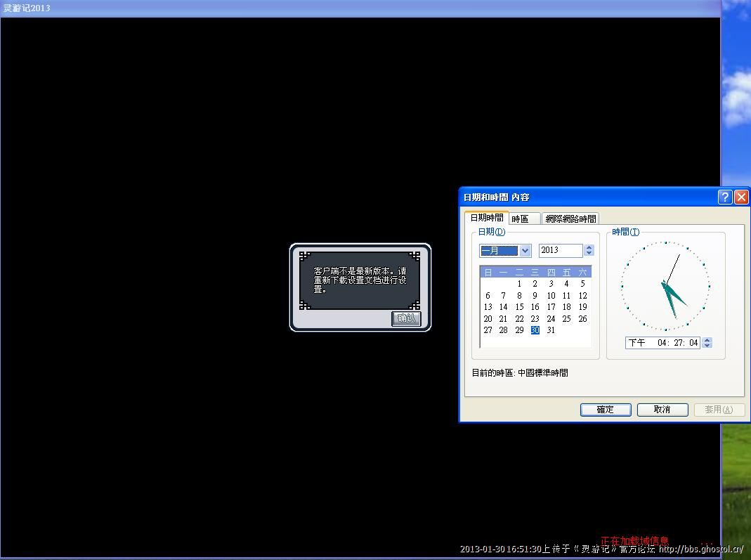Expand the month dropdown showing 一月
The image size is (751, 560).
pos(525,251)
